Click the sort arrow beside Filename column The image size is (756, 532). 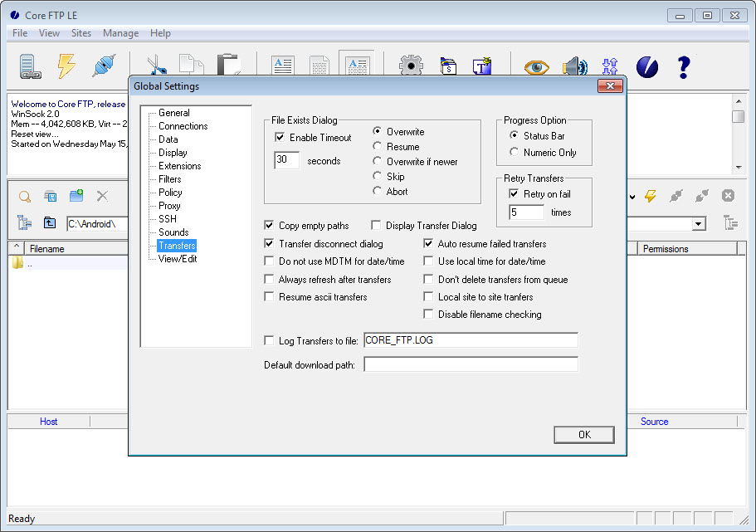17,248
